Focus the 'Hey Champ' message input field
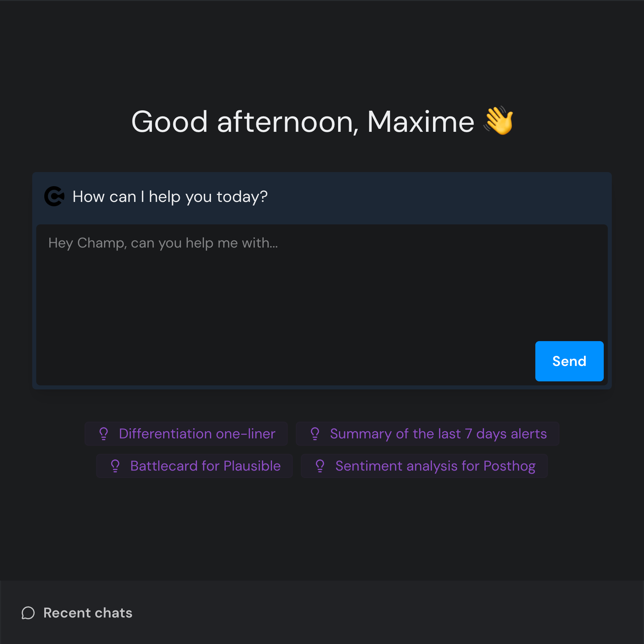This screenshot has width=644, height=644. 285,295
